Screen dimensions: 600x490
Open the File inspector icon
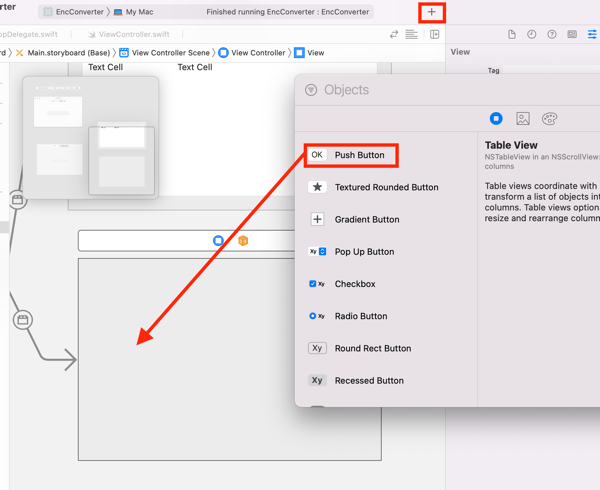[511, 34]
